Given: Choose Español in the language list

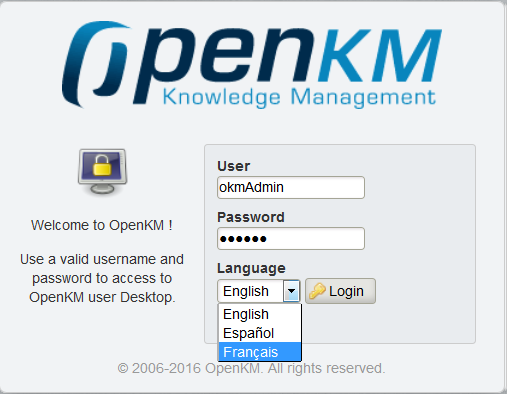Looking at the screenshot, I should point(260,333).
